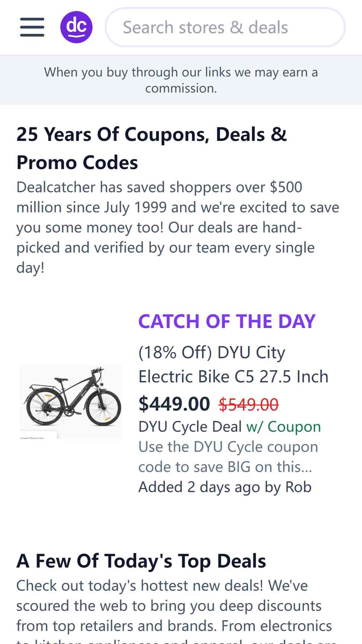Click the CATCH OF THE DAY heading
Viewport: 362px width, 644px height.
click(227, 321)
